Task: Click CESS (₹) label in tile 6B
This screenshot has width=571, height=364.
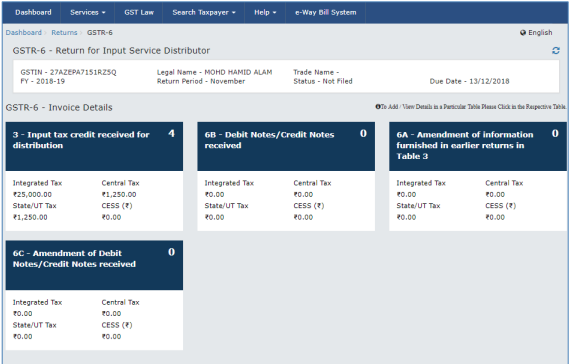Action: pyautogui.click(x=309, y=206)
